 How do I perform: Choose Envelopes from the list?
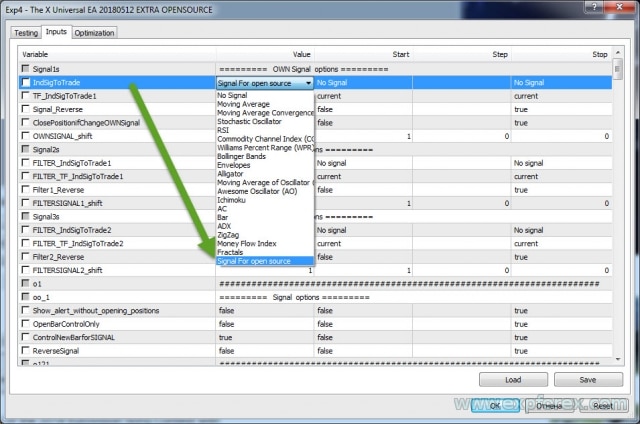(x=265, y=165)
